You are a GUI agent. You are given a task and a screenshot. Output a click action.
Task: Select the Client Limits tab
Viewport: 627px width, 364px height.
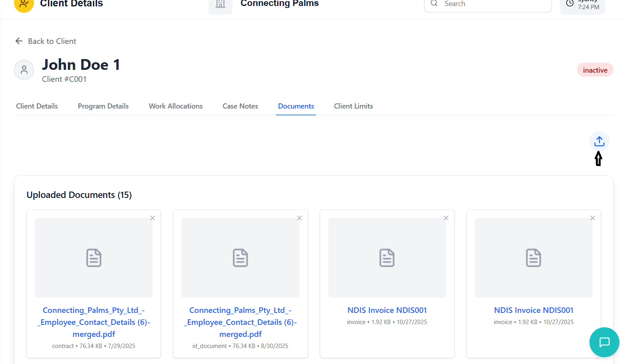pyautogui.click(x=353, y=106)
